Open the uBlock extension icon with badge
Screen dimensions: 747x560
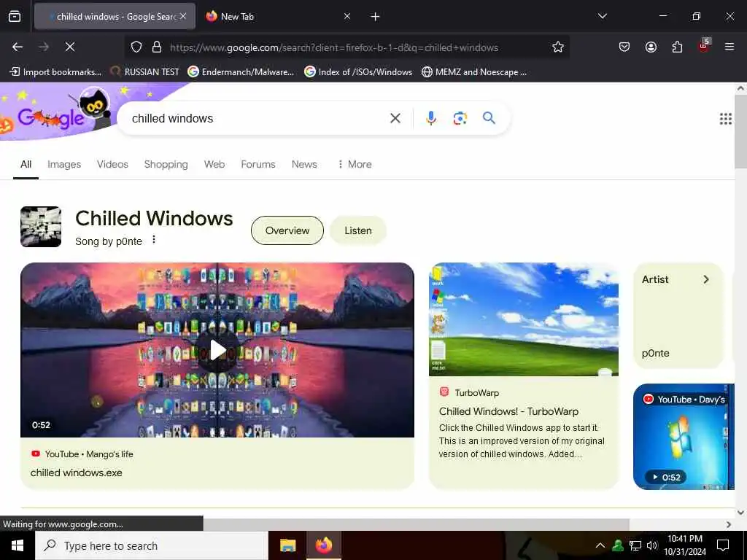click(x=704, y=46)
